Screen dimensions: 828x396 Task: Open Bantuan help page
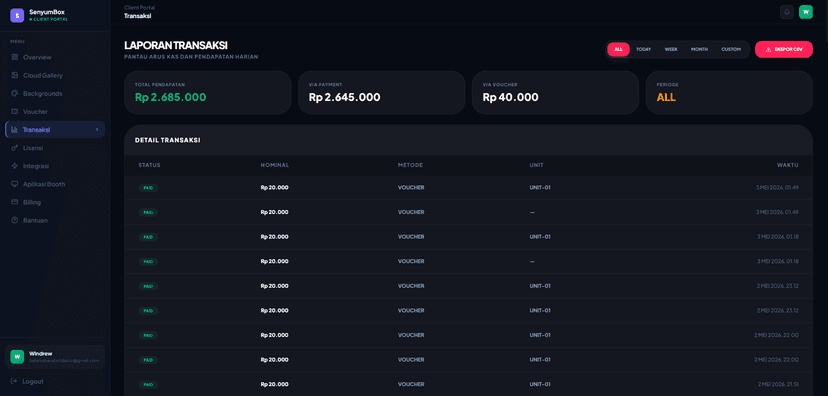pos(55,220)
